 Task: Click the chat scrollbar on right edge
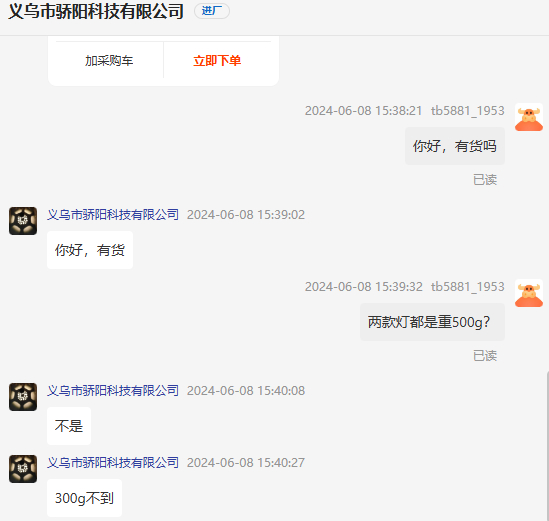[x=547, y=446]
